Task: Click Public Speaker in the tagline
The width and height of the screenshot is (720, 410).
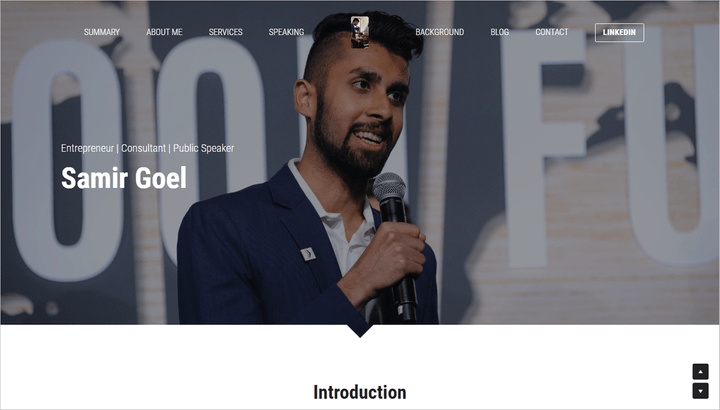Action: (x=203, y=148)
